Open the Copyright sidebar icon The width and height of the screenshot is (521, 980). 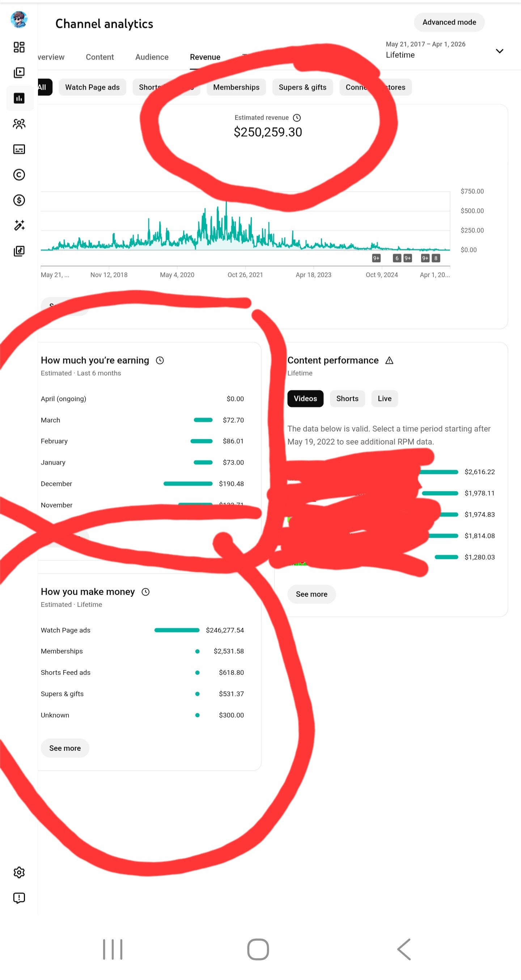pyautogui.click(x=19, y=175)
